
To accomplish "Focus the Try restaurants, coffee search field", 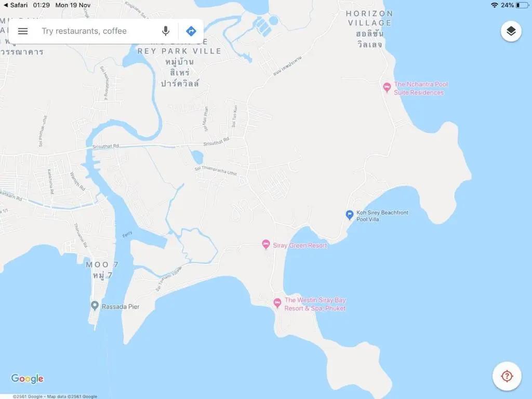I will click(x=98, y=31).
